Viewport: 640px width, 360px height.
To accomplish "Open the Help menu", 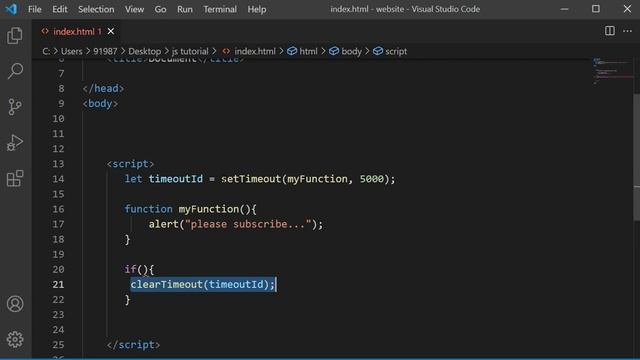I will pos(257,9).
